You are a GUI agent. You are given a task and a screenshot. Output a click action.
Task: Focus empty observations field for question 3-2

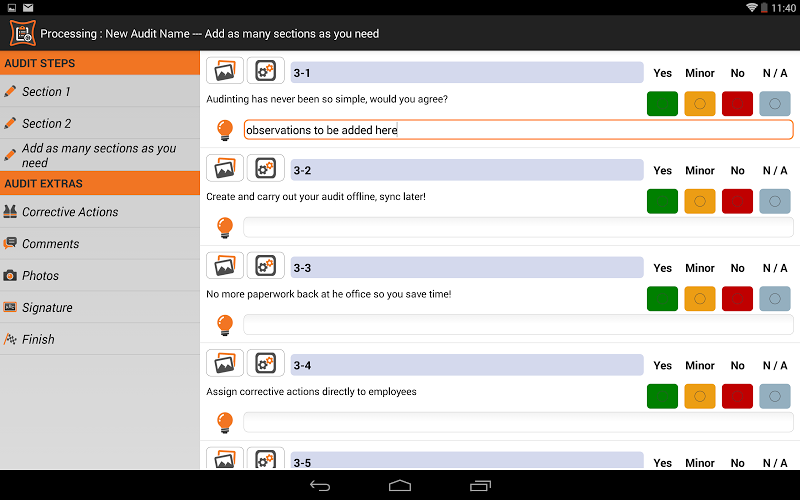pos(518,227)
